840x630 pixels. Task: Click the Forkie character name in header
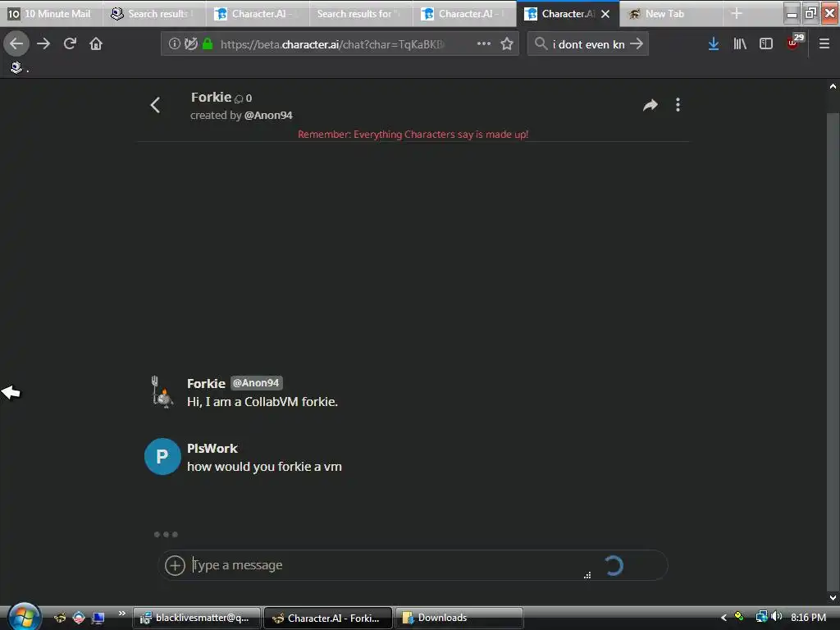(211, 97)
